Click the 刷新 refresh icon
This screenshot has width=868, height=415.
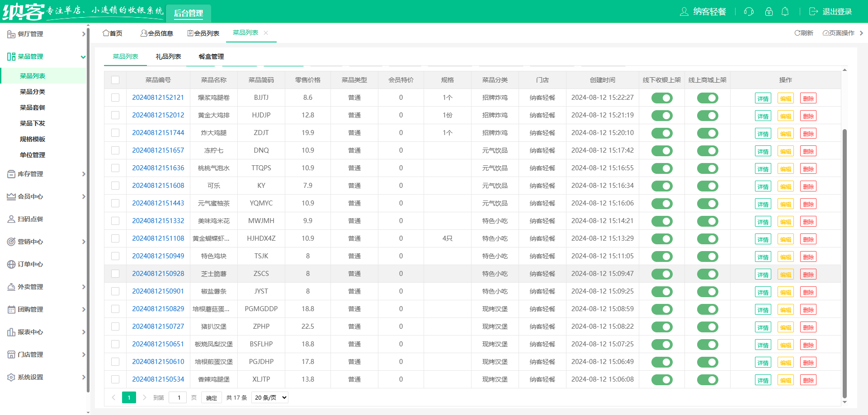[798, 33]
